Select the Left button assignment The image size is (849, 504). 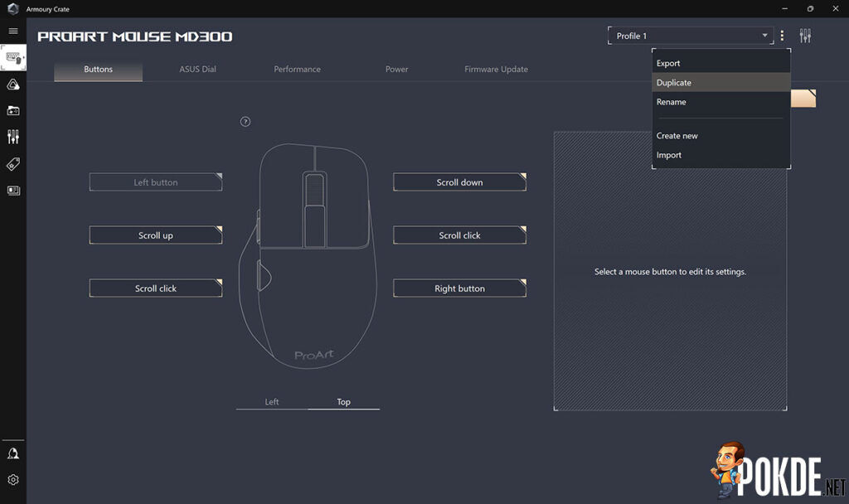tap(156, 182)
